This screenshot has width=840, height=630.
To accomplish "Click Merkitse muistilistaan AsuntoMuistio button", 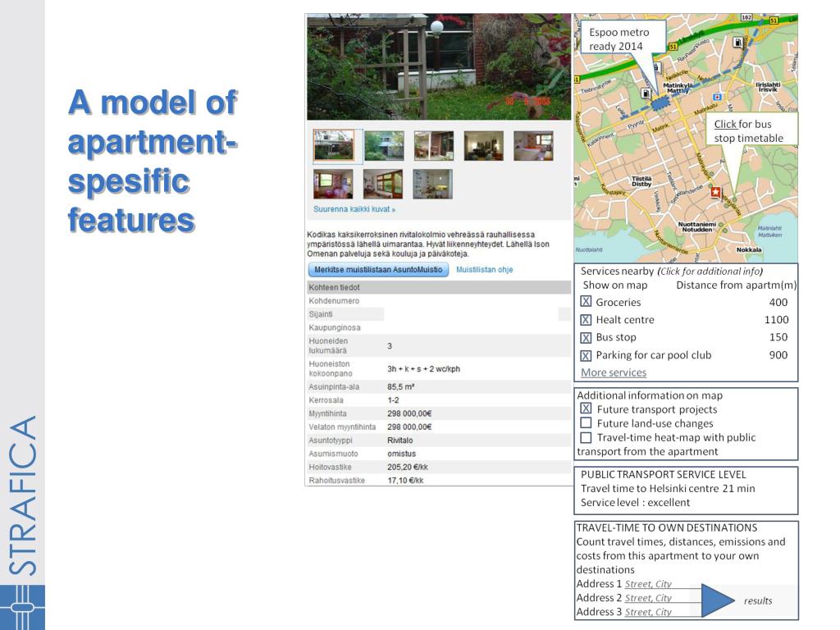I will 378,269.
